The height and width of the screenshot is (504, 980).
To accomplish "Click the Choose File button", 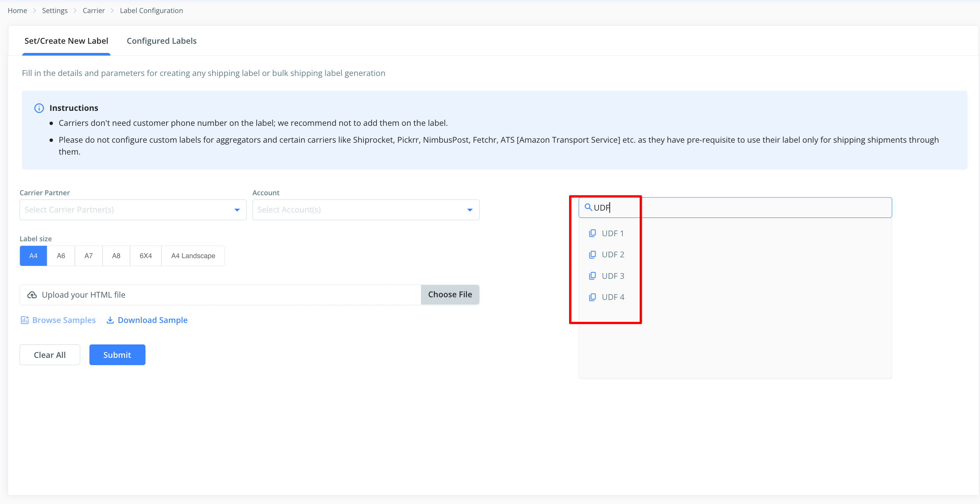I will pos(450,295).
